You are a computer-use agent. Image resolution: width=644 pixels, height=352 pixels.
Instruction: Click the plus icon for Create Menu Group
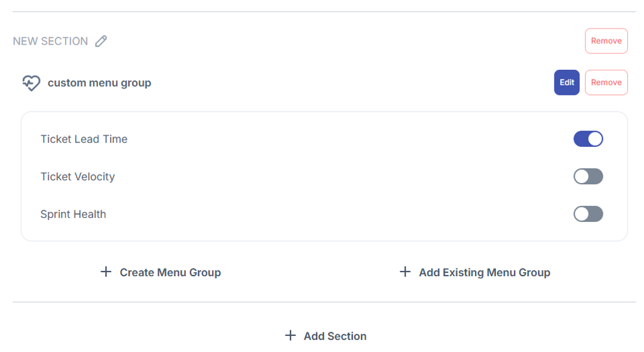pos(106,272)
